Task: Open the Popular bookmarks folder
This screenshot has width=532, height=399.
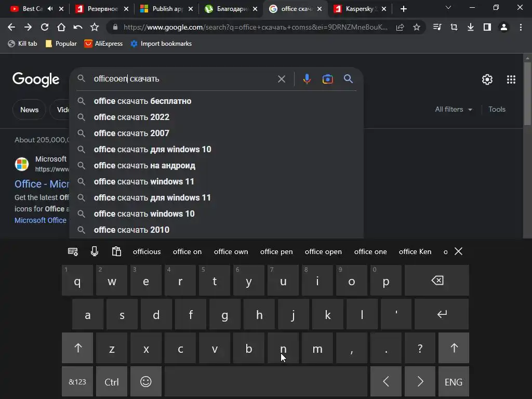Action: pyautogui.click(x=61, y=44)
